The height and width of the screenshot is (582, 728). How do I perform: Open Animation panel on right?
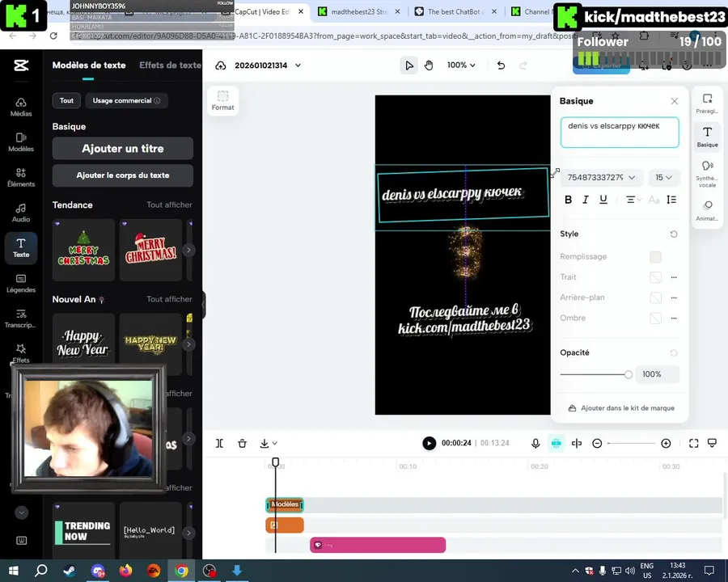click(707, 210)
